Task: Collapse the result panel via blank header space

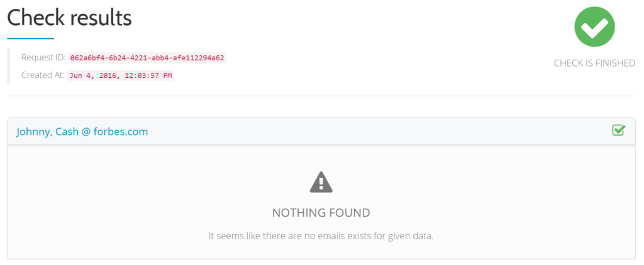Action: click(378, 131)
